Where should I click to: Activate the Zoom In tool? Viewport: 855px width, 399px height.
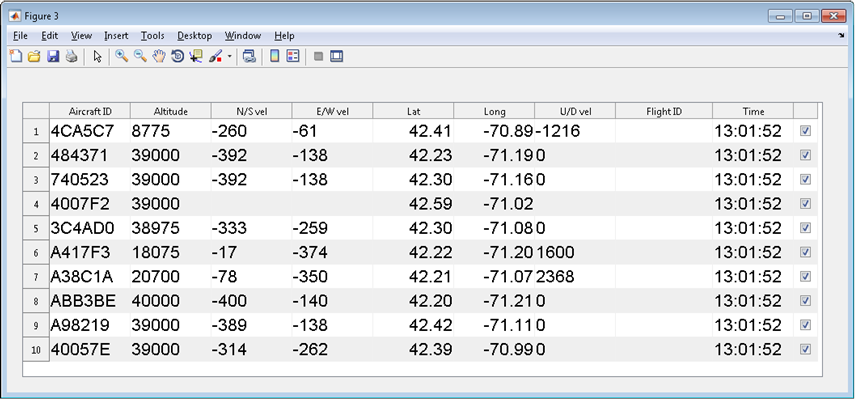tap(122, 56)
